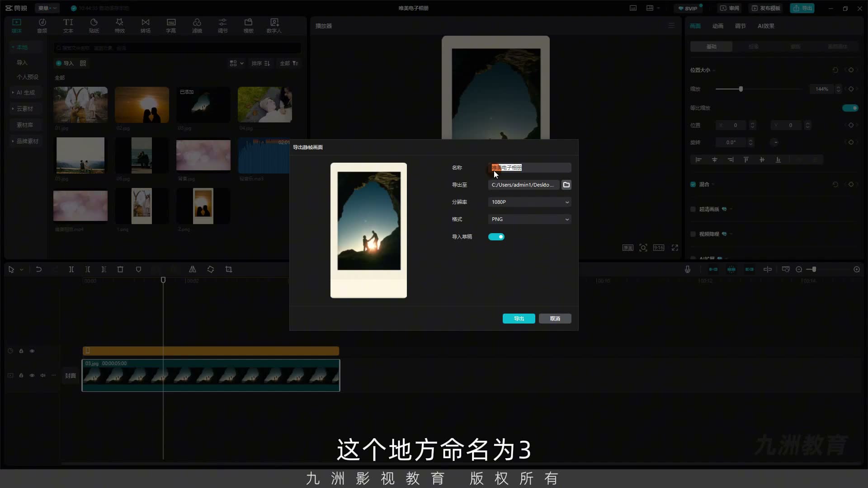Open the 分辨率 1080P dropdown

[529, 202]
